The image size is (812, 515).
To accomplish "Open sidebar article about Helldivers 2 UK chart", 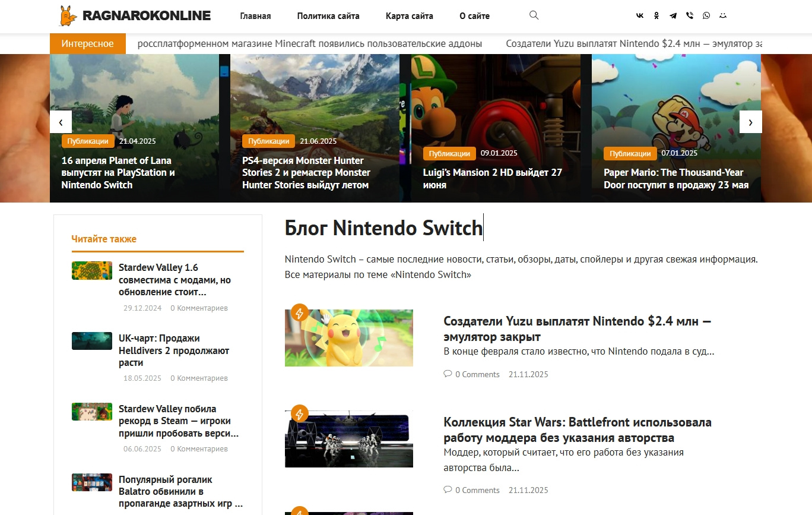I will (174, 350).
